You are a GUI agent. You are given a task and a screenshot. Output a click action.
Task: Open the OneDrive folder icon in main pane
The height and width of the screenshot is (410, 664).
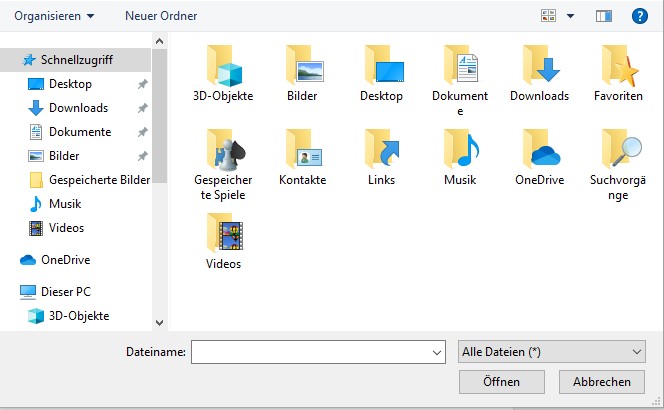[x=541, y=149]
